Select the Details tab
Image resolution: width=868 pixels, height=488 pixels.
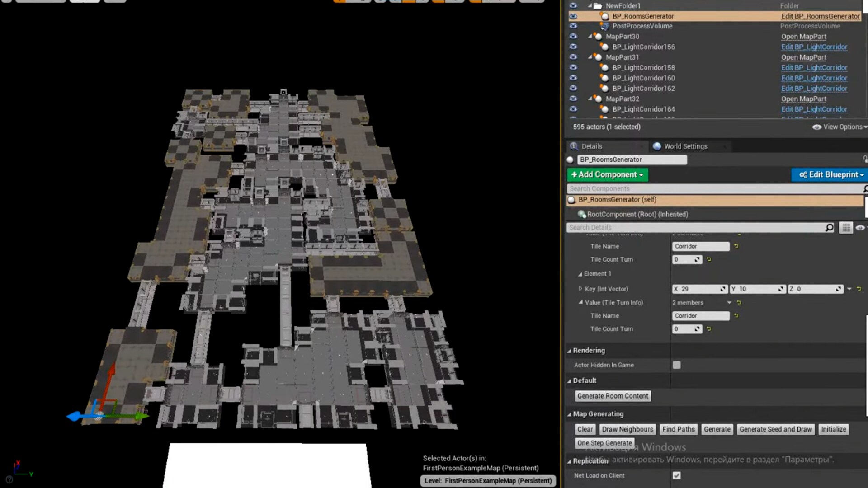591,146
